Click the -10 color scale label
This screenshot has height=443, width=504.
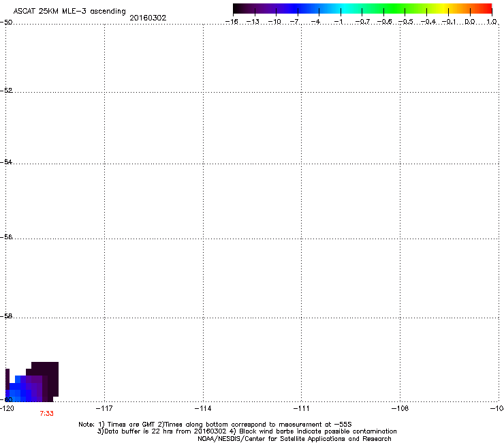[274, 22]
